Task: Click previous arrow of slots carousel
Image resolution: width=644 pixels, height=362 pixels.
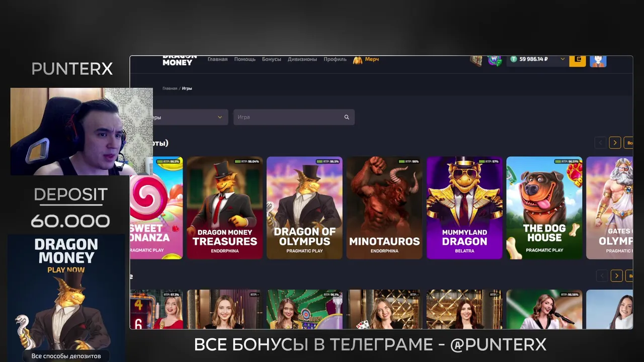Action: point(600,143)
